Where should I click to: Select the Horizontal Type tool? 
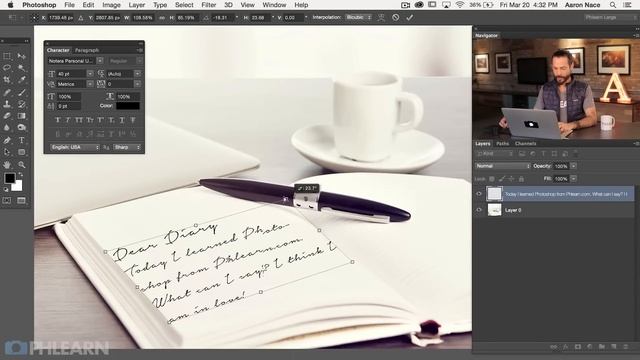(x=22, y=140)
